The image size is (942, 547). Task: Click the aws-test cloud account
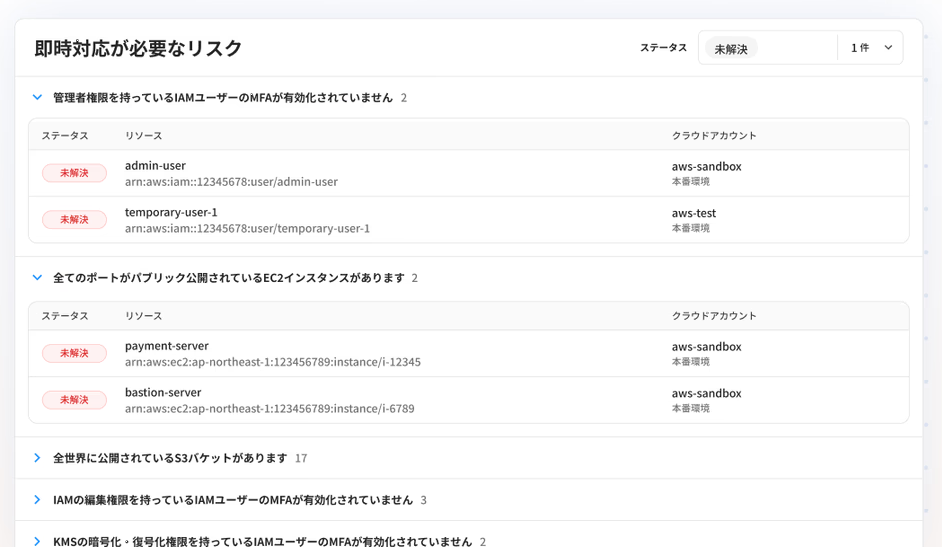pyautogui.click(x=694, y=213)
